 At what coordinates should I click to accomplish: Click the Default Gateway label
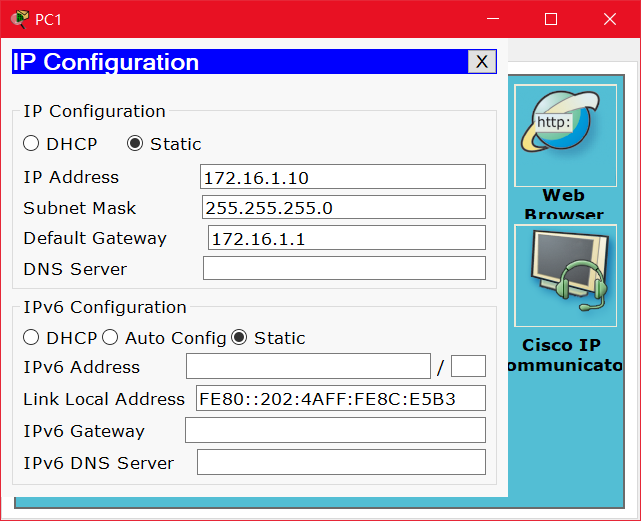tap(95, 238)
